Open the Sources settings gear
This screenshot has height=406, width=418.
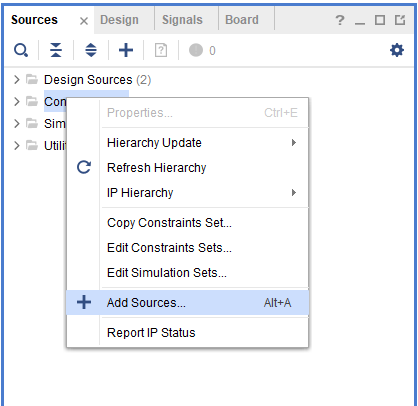click(397, 50)
